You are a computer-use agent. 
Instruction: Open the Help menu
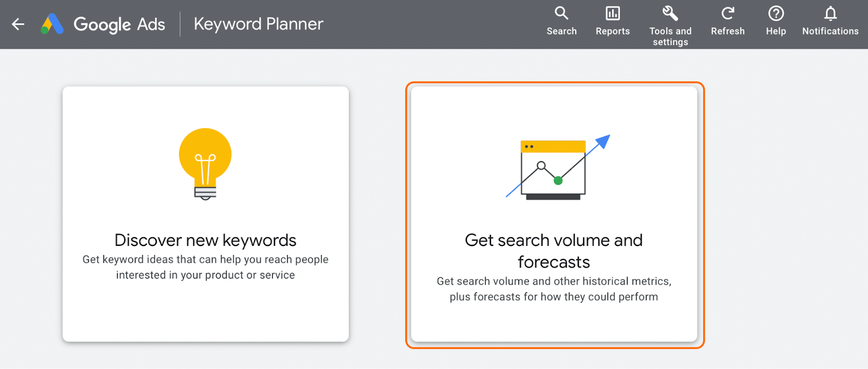point(776,21)
